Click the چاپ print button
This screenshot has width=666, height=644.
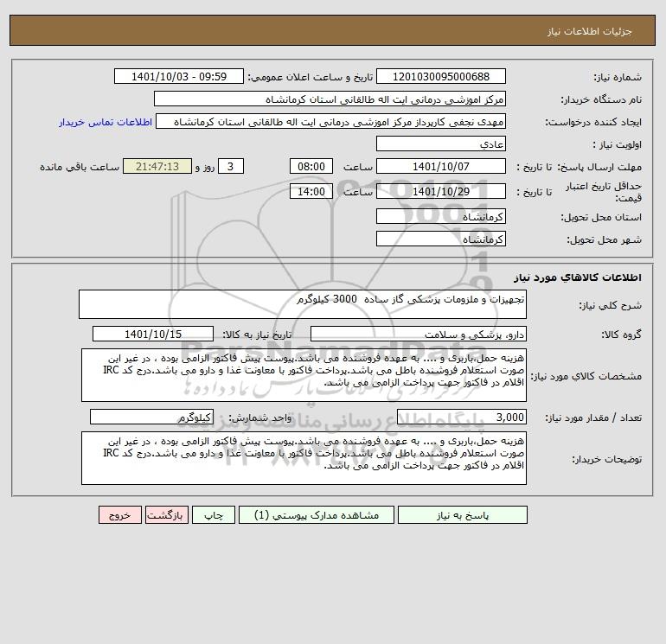click(x=214, y=515)
